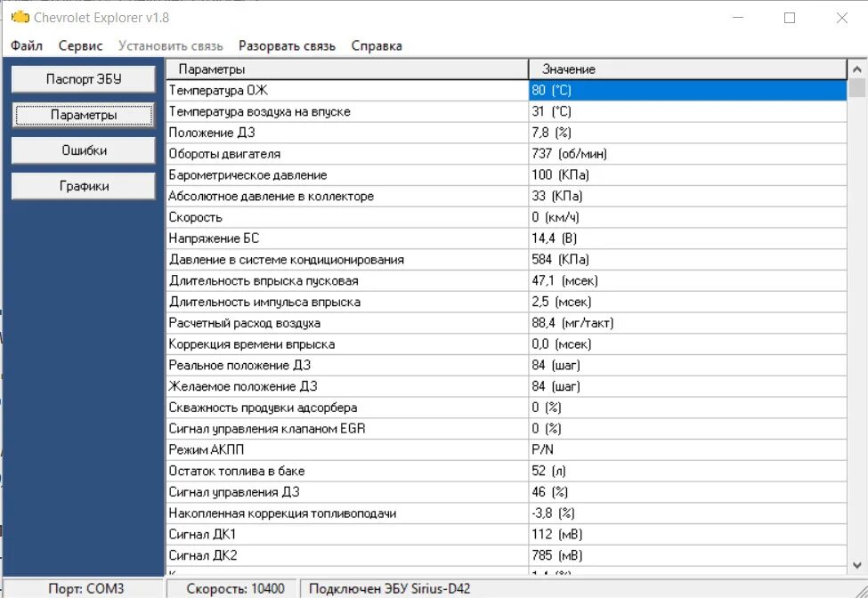This screenshot has height=598, width=868.
Task: Select Длительность импульса впрыска row
Action: 507,302
